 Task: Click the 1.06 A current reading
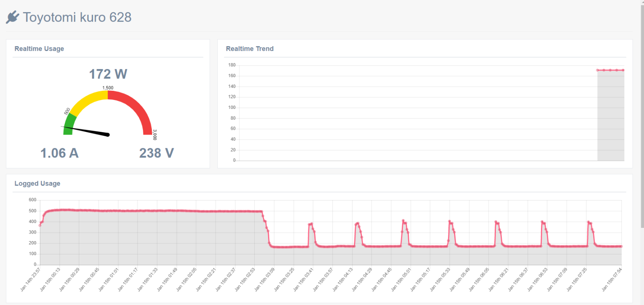point(60,153)
